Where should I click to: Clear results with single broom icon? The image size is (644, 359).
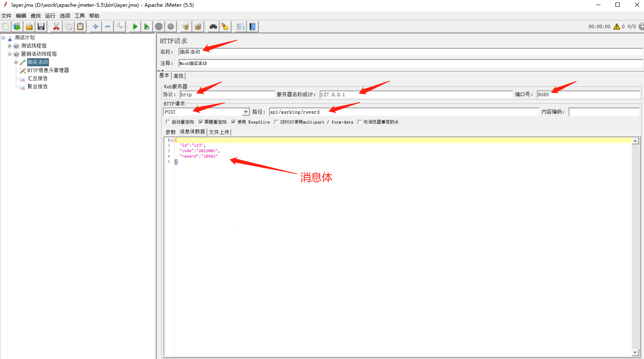pyautogui.click(x=185, y=26)
